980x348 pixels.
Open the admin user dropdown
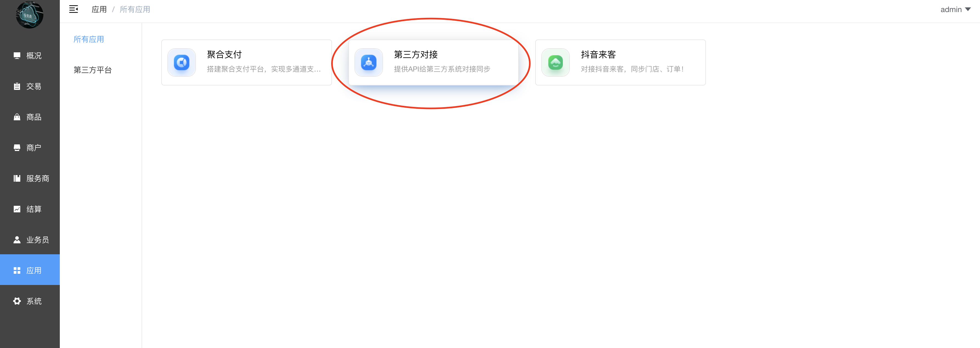pyautogui.click(x=955, y=10)
